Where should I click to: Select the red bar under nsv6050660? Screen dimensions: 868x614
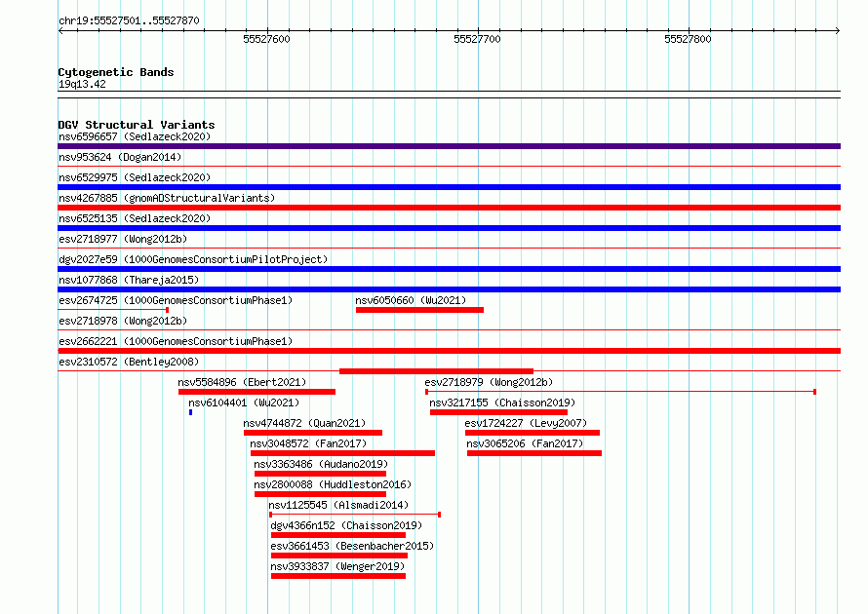point(419,310)
